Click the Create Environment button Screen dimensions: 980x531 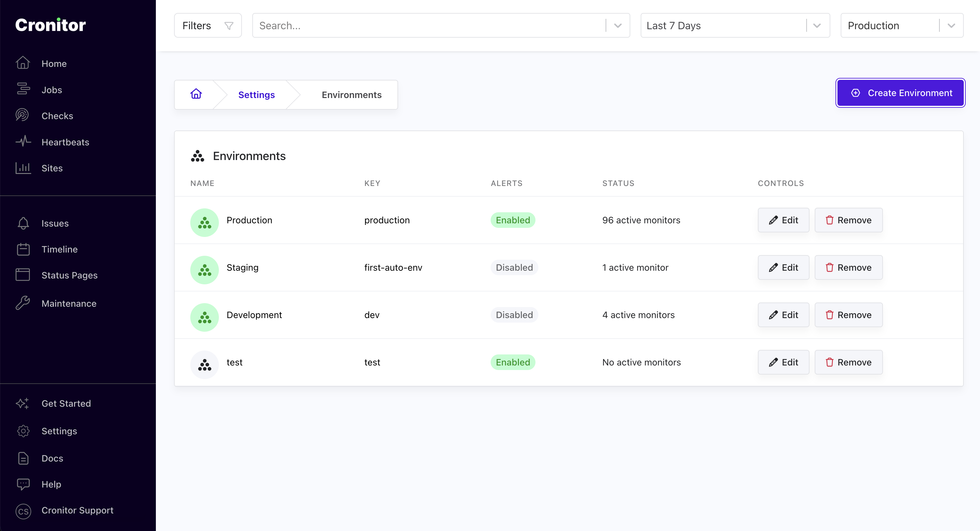pos(900,93)
